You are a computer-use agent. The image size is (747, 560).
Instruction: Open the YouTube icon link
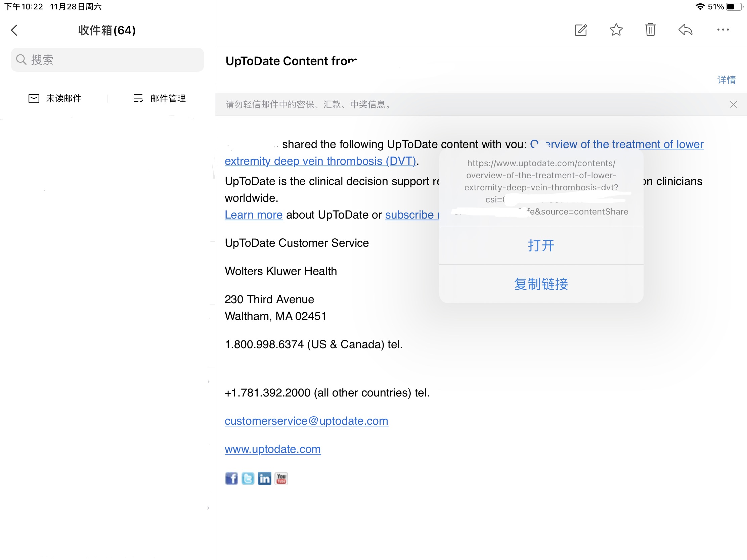281,478
